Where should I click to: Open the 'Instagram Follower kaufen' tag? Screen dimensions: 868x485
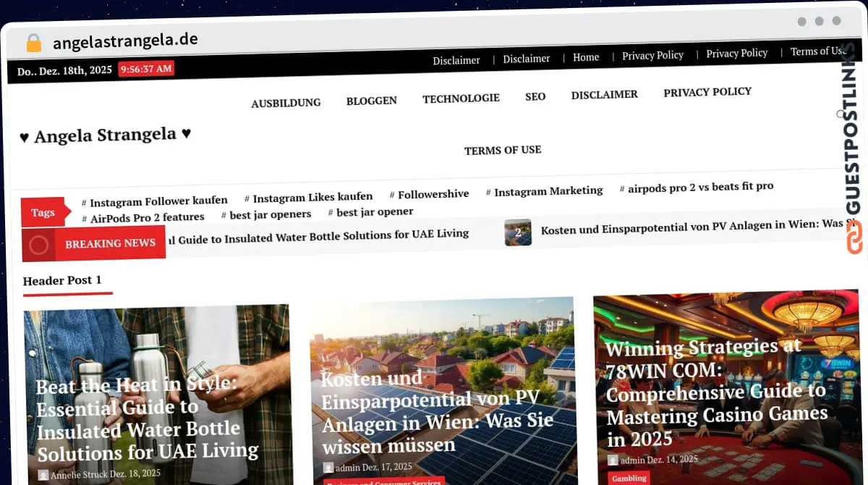pos(158,201)
